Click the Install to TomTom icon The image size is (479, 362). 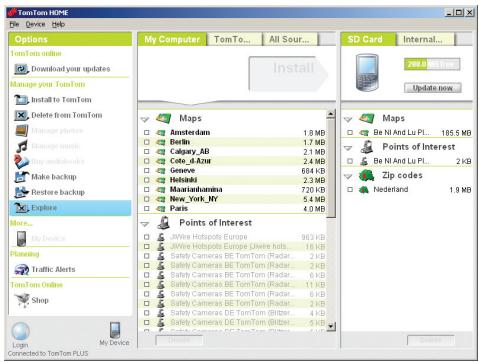click(21, 100)
